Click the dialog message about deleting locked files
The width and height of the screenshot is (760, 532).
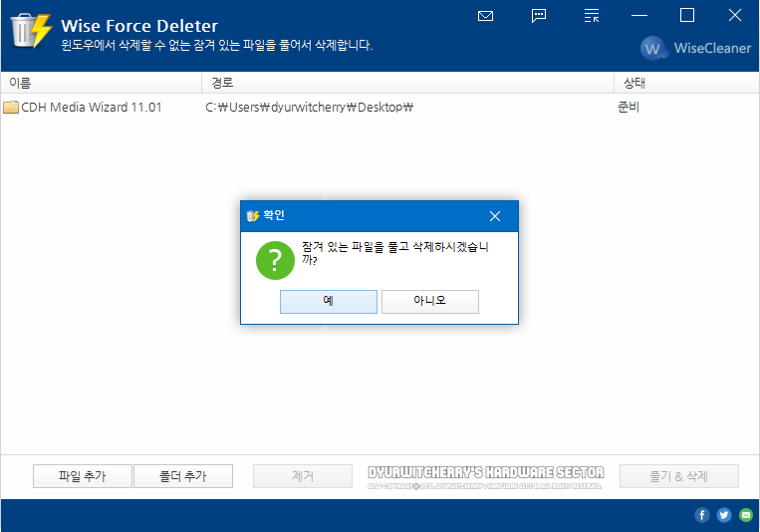[x=395, y=253]
